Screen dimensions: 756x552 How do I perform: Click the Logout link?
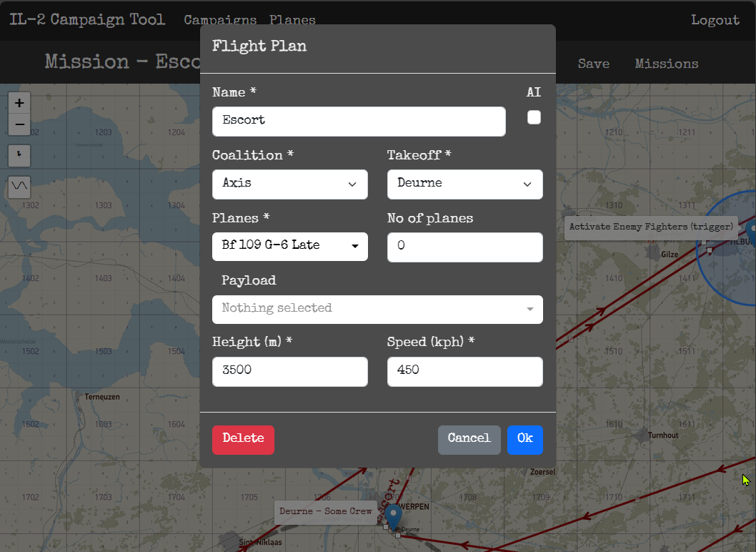click(715, 20)
